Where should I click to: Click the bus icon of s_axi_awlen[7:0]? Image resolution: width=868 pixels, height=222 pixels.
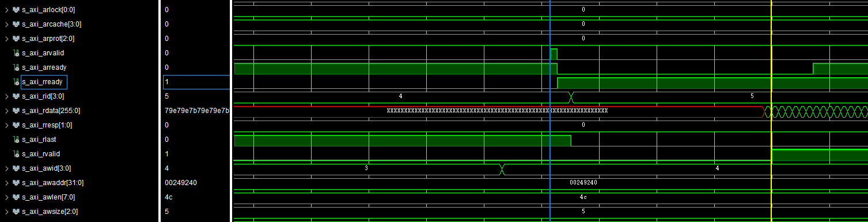pyautogui.click(x=16, y=197)
